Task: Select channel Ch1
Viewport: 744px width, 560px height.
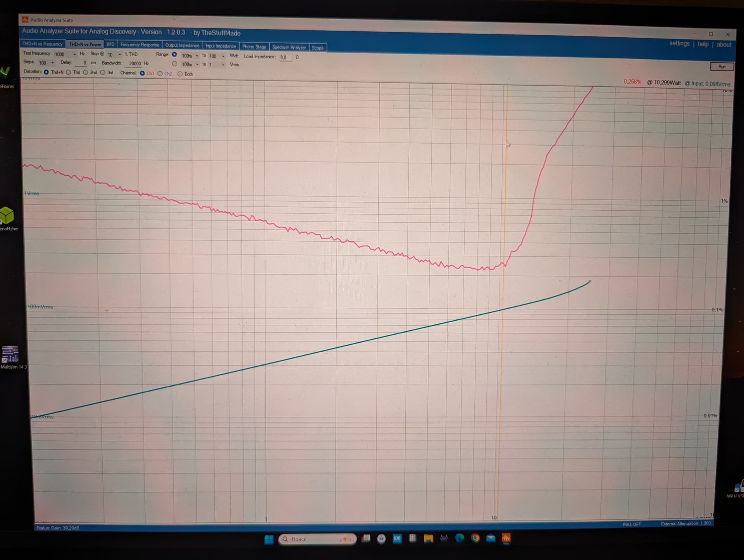Action: point(142,73)
